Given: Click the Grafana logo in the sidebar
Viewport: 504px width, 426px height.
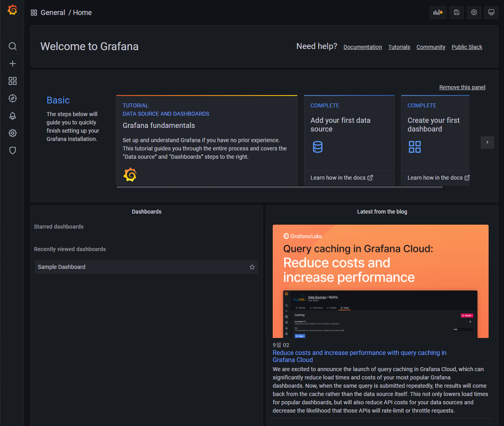Looking at the screenshot, I should (13, 10).
